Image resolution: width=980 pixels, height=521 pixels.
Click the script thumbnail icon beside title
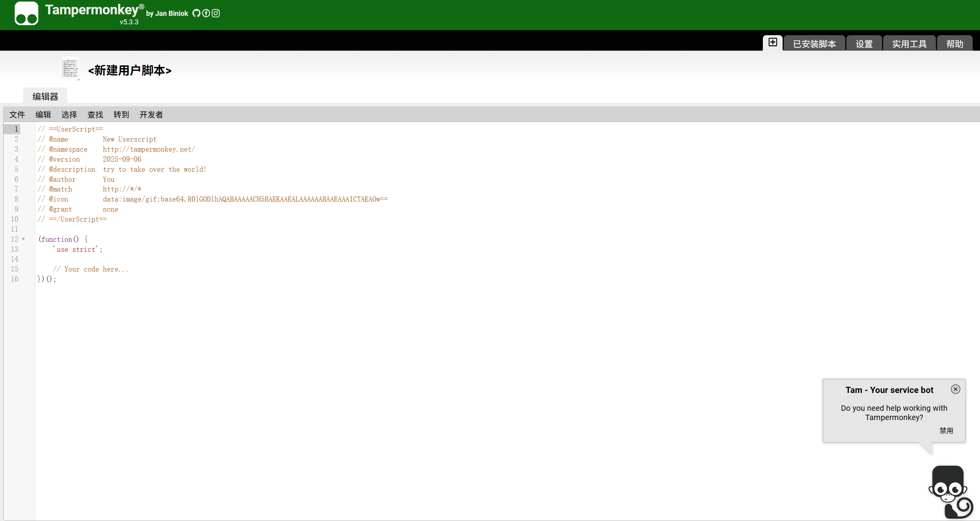tap(70, 69)
